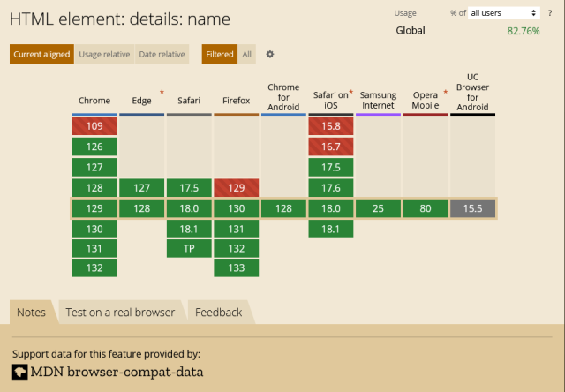Select the Firefox 131 cell

(236, 229)
